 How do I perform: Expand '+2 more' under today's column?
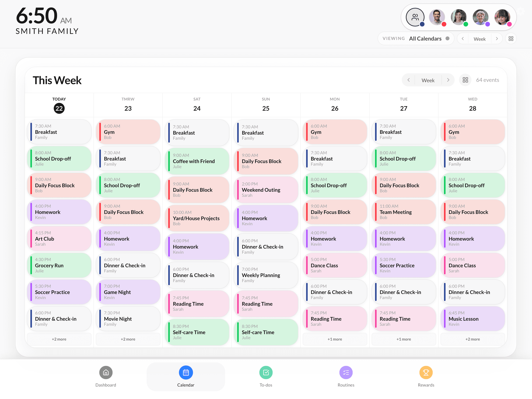[x=59, y=339]
